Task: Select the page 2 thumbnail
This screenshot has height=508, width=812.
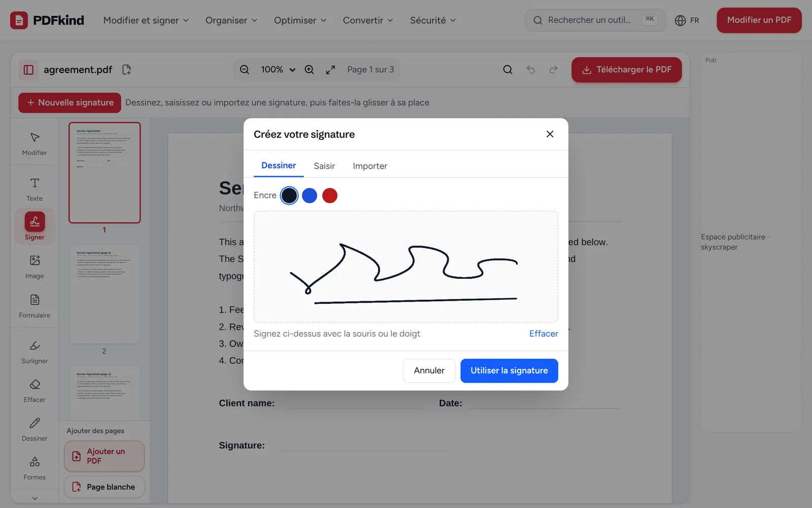Action: coord(105,295)
